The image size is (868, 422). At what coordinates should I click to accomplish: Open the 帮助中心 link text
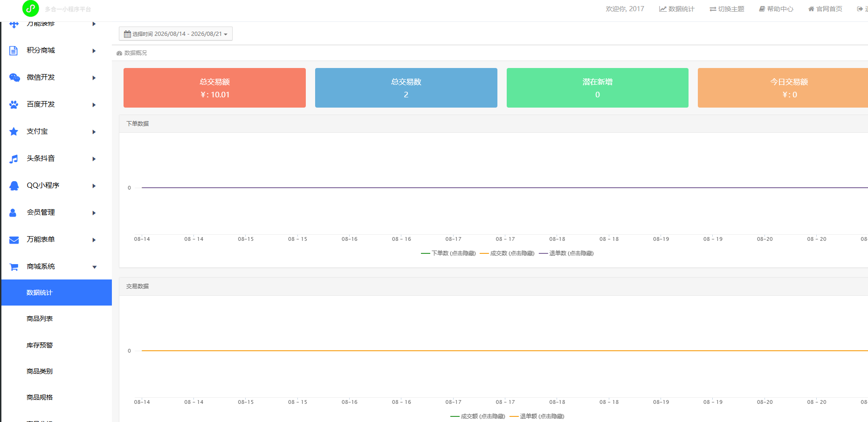(780, 9)
